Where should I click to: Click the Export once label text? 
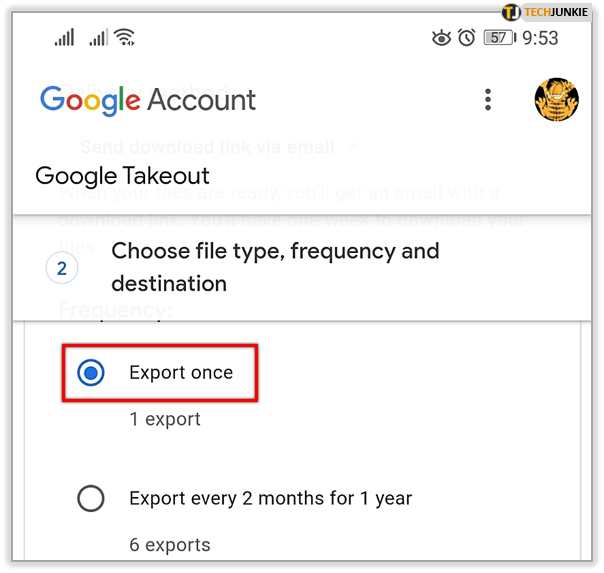click(181, 373)
